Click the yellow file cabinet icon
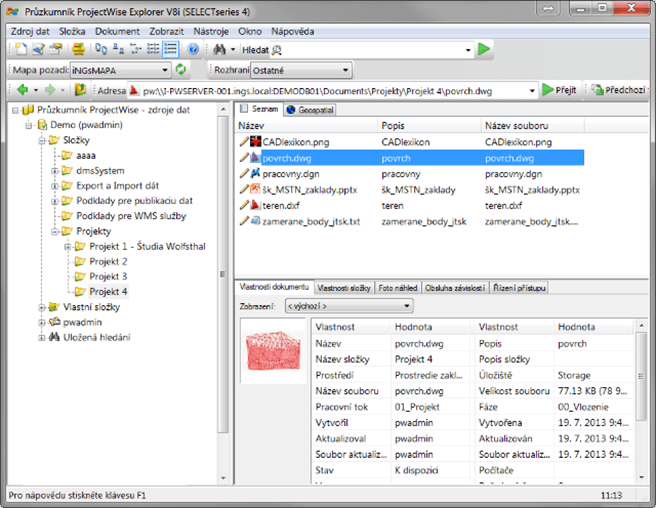Screen dimensions: 656x508 78,49
